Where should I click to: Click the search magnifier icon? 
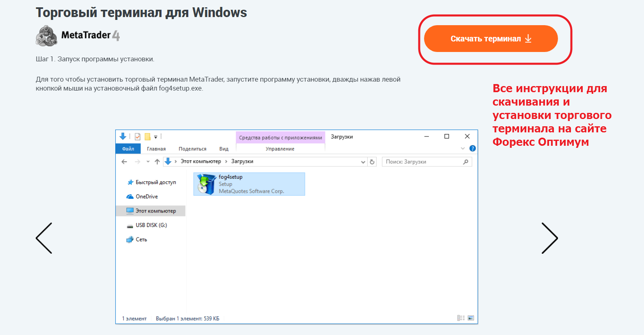tap(466, 162)
